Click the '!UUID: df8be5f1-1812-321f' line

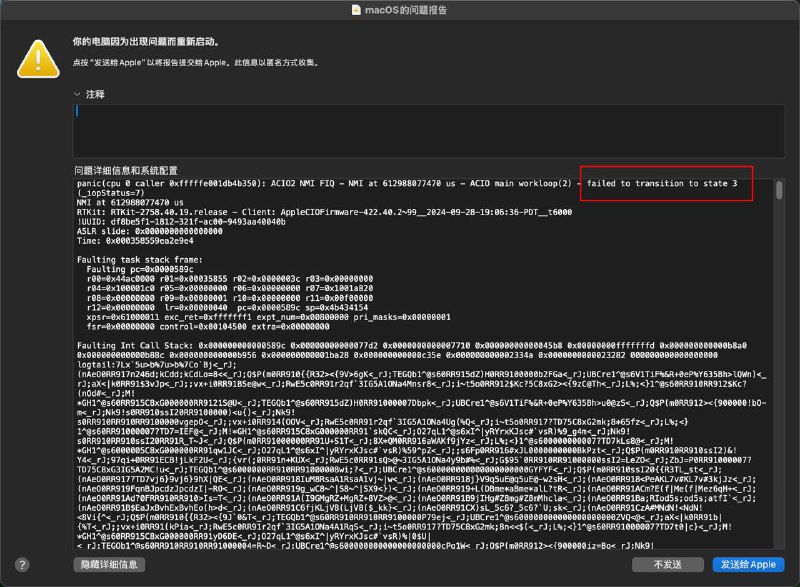tap(181, 222)
